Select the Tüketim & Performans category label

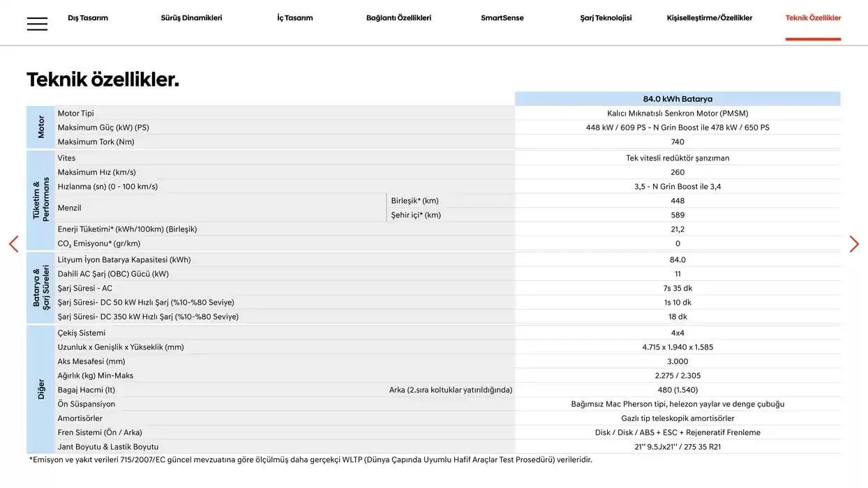point(40,200)
